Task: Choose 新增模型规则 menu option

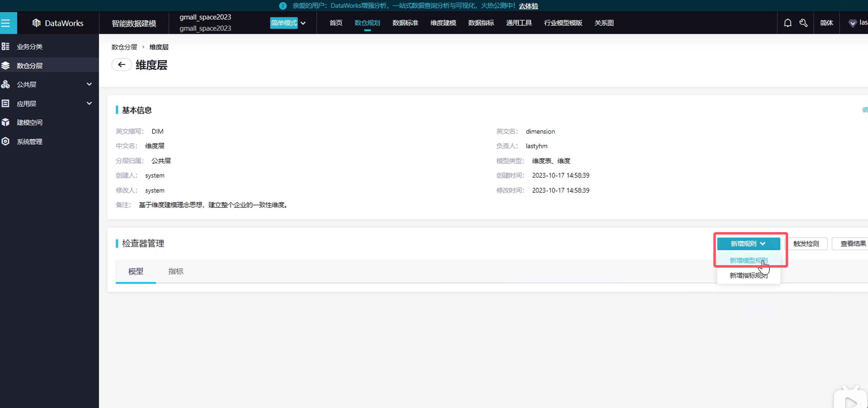Action: click(748, 260)
